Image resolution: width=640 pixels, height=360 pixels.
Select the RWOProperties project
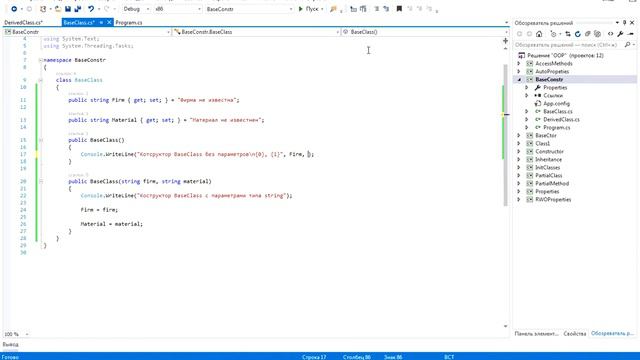(553, 200)
